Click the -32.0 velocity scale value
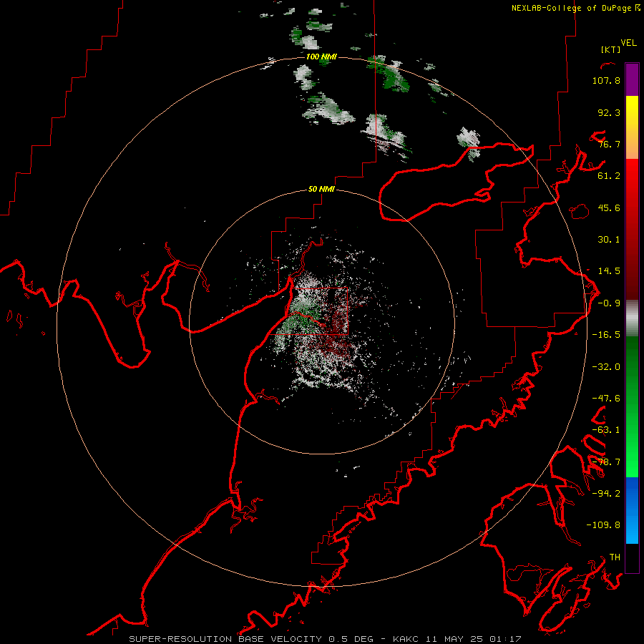Image resolution: width=644 pixels, height=644 pixels. click(x=606, y=367)
